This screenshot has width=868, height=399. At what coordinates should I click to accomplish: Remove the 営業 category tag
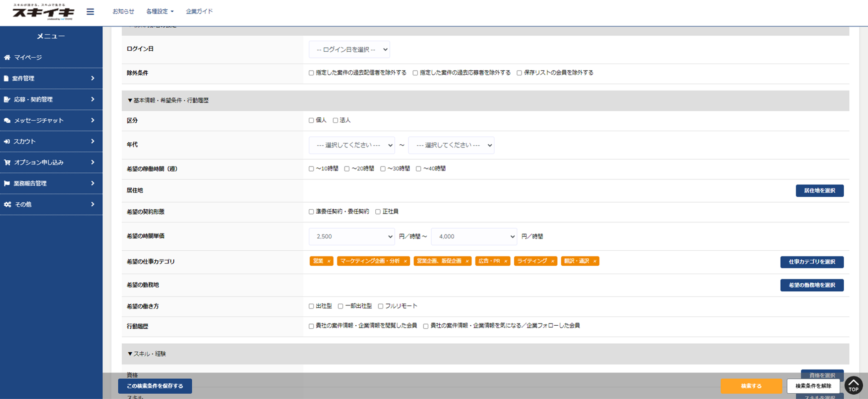click(329, 261)
